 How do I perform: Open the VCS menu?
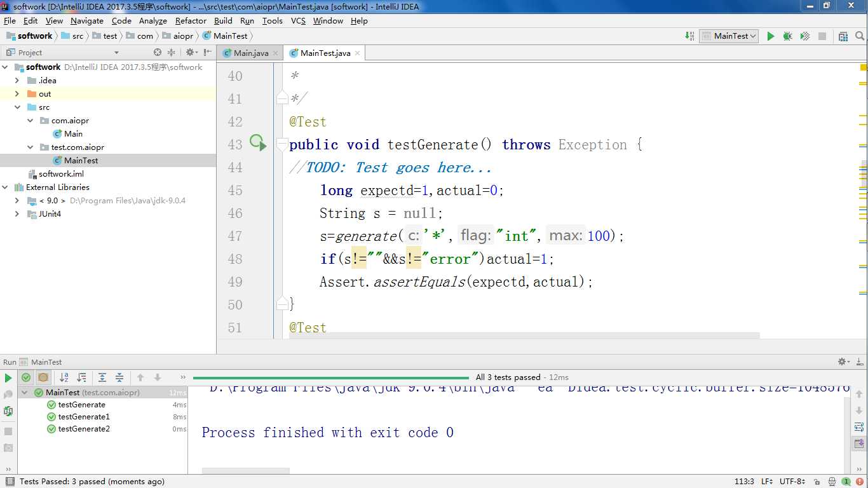point(298,21)
